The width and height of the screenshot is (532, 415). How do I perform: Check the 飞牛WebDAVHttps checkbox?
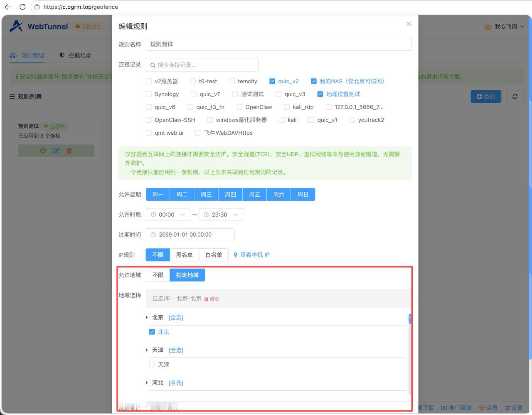coord(198,133)
